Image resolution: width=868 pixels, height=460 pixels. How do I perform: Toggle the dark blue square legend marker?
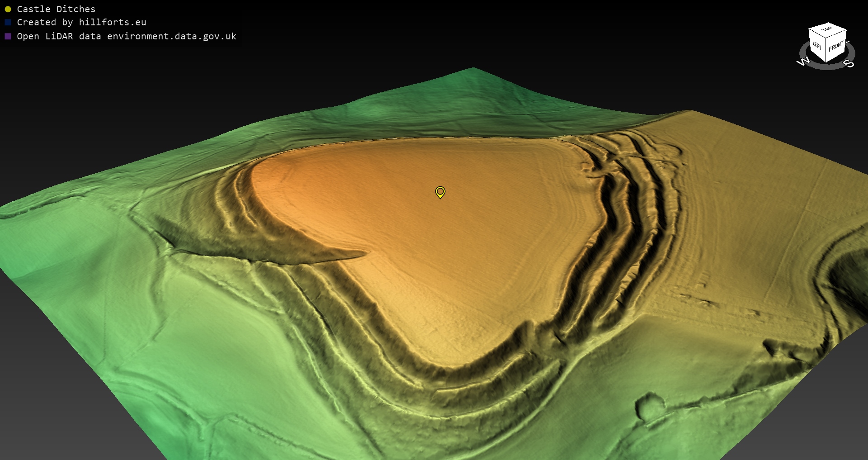(x=8, y=22)
